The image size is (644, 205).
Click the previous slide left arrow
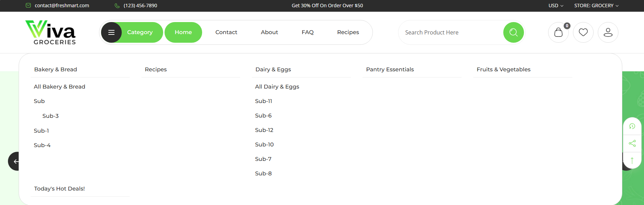click(14, 161)
